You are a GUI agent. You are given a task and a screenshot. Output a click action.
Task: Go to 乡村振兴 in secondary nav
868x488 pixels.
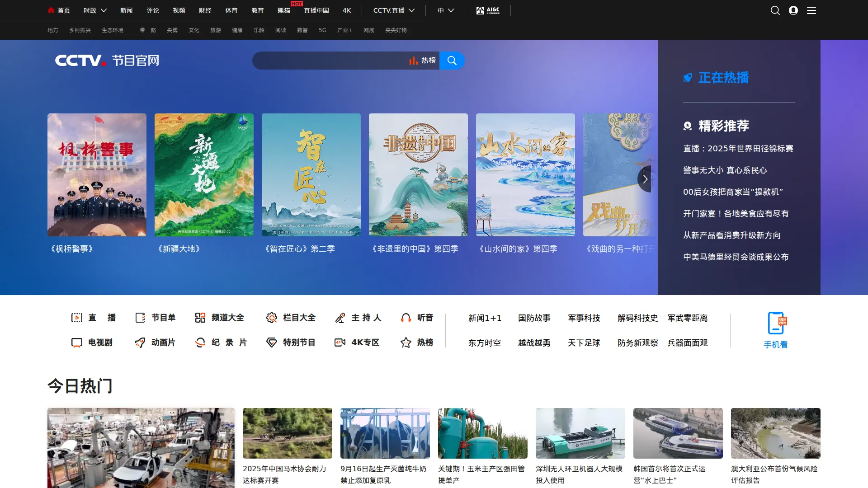click(x=80, y=30)
